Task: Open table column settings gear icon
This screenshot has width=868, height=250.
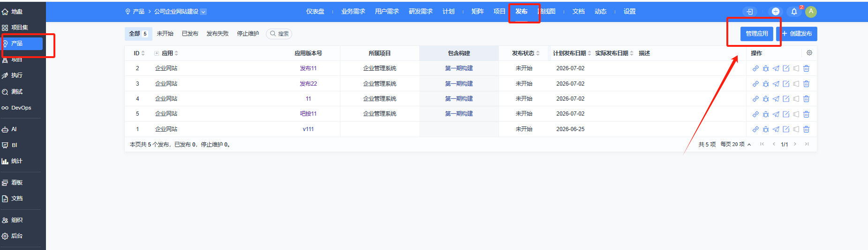Action: (809, 53)
